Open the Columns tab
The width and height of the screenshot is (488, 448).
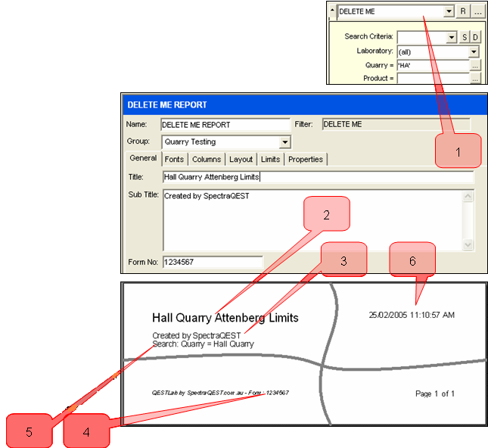[206, 159]
